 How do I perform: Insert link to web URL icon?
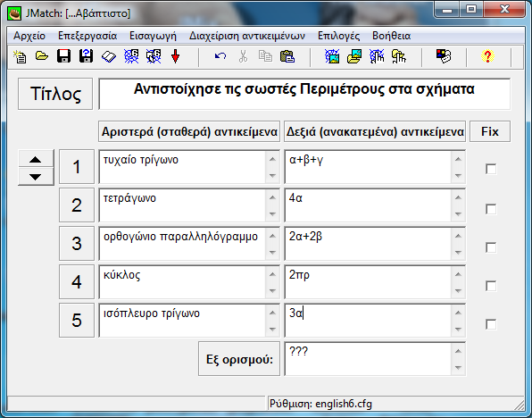[377, 56]
